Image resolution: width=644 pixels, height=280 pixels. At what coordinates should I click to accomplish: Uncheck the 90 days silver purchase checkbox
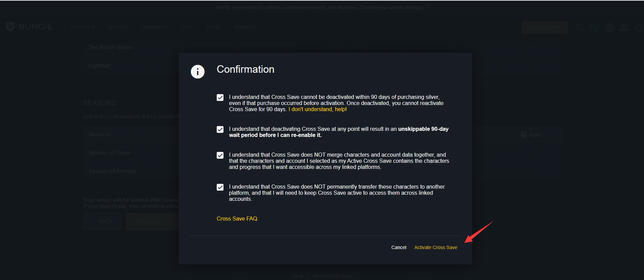(220, 98)
